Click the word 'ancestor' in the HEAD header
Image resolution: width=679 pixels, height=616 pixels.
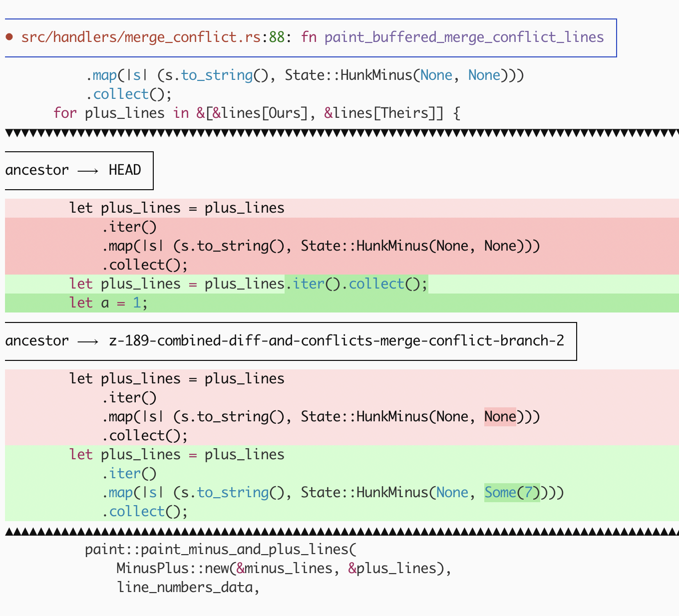click(x=37, y=170)
